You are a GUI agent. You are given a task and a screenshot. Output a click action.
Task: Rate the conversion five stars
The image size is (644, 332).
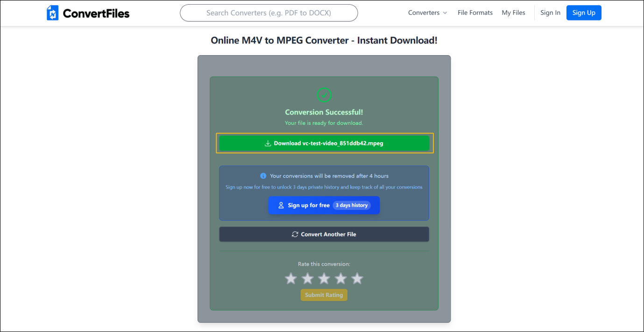point(357,278)
